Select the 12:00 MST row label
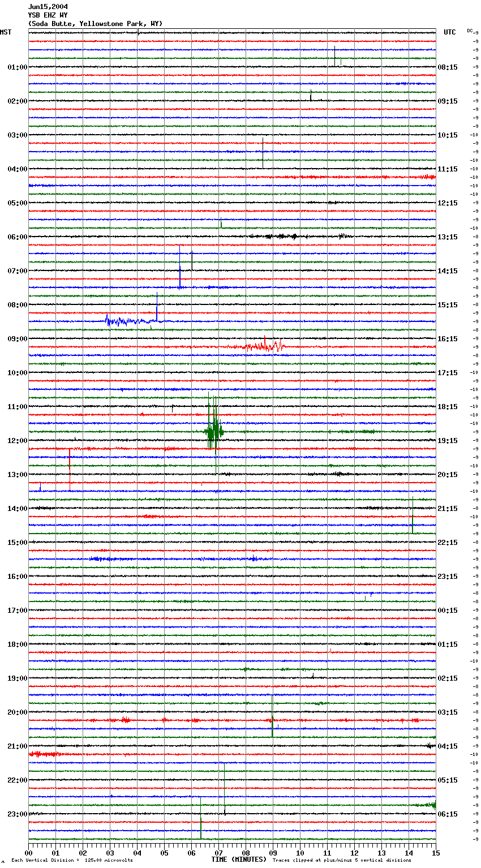This screenshot has width=481, height=868. tap(18, 441)
